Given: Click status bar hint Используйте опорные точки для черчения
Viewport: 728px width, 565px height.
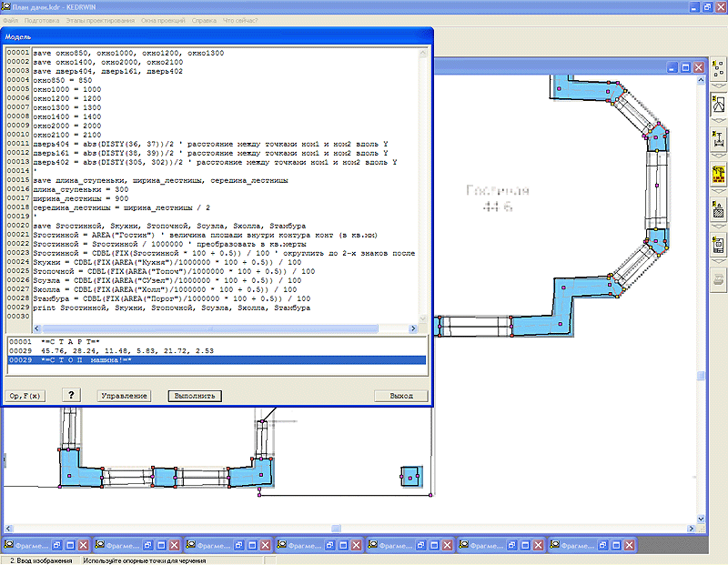Looking at the screenshot, I should [145, 560].
